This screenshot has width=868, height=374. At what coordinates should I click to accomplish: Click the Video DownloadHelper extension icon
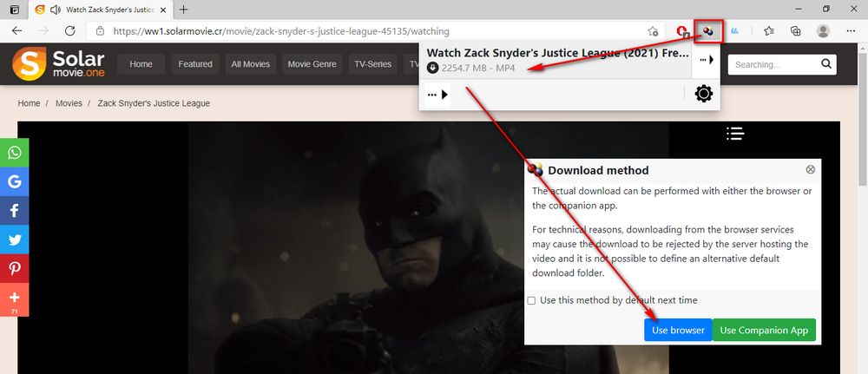708,31
